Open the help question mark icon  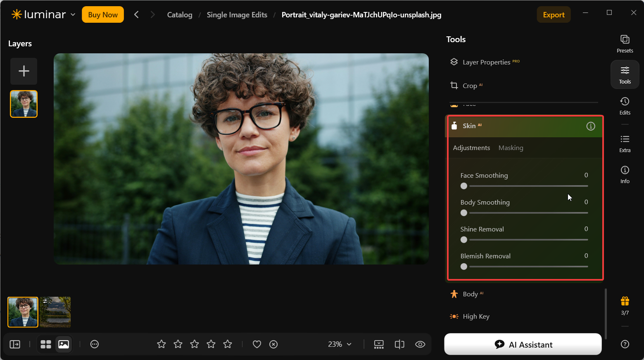click(x=625, y=344)
